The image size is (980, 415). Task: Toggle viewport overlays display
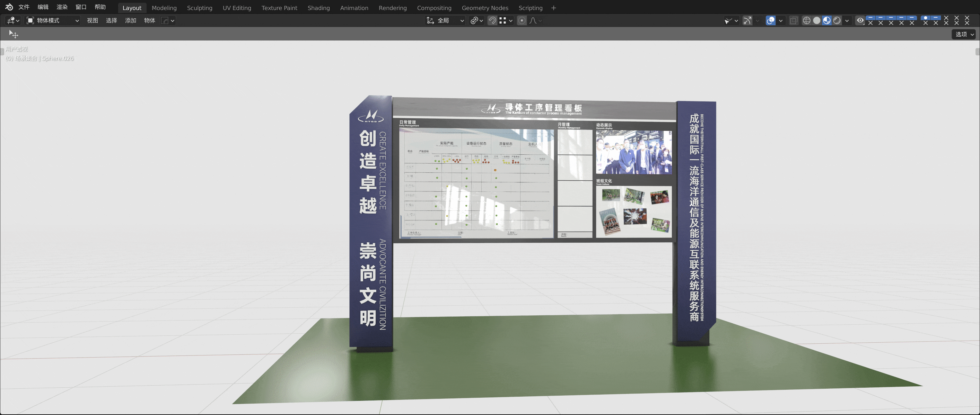click(x=770, y=20)
